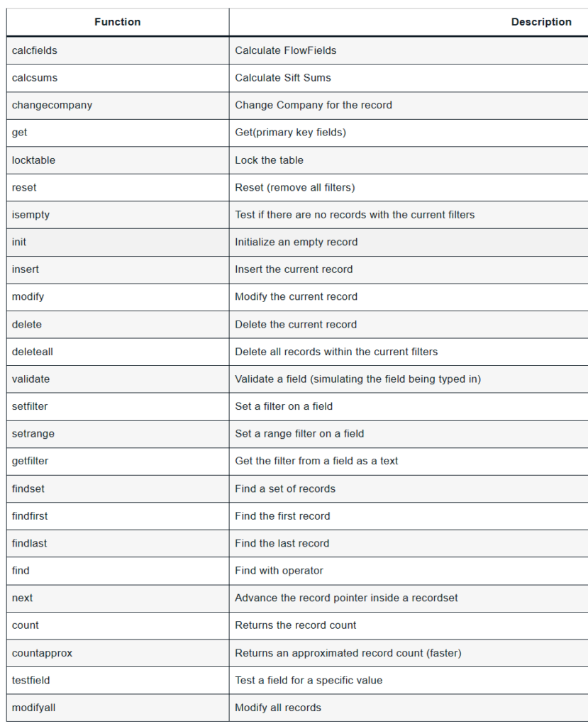Click the modify function name
Screen dimensions: 588x726
27,297
